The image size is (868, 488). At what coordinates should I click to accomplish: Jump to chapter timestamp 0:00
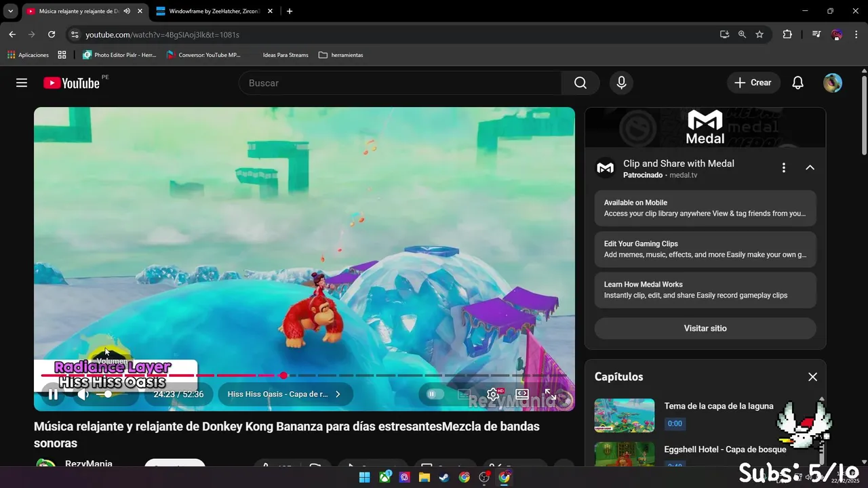click(675, 424)
